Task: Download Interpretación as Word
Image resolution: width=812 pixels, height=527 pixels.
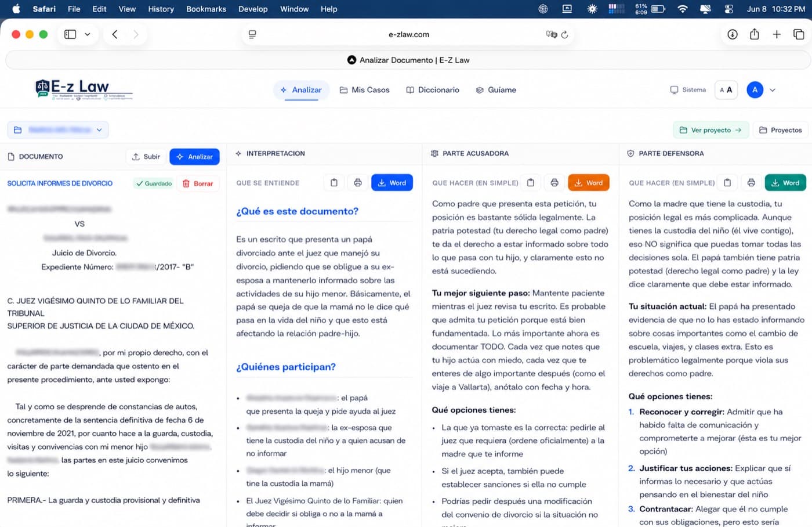Action: click(392, 183)
